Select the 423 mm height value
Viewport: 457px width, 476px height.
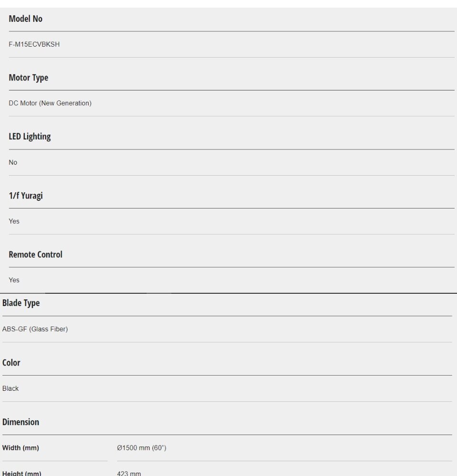pyautogui.click(x=129, y=473)
